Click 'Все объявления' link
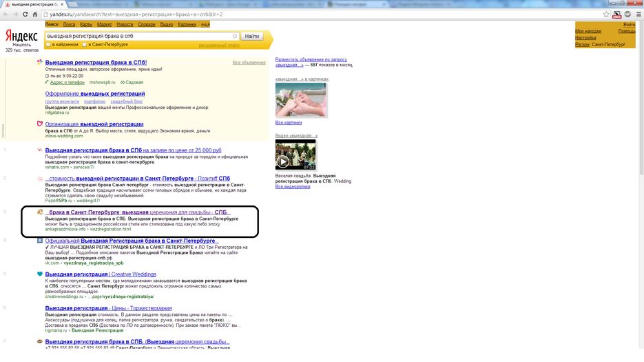The image size is (644, 362). click(x=249, y=63)
